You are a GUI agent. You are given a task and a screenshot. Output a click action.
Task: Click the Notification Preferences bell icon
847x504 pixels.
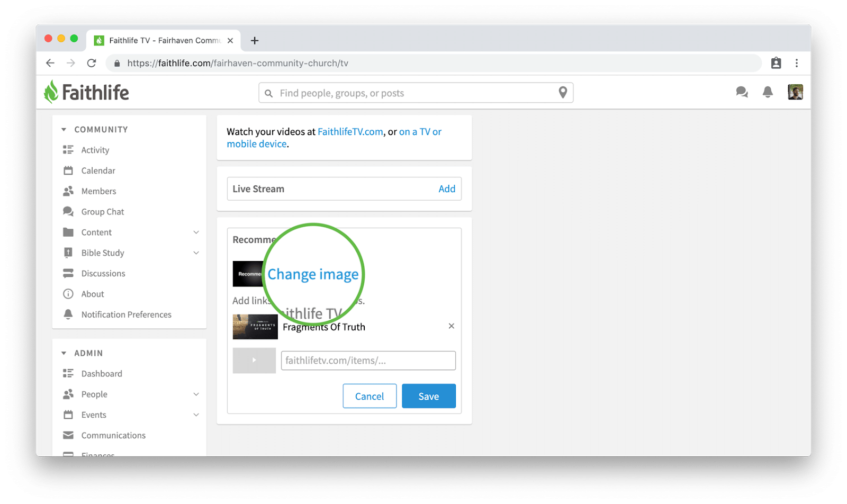(68, 314)
